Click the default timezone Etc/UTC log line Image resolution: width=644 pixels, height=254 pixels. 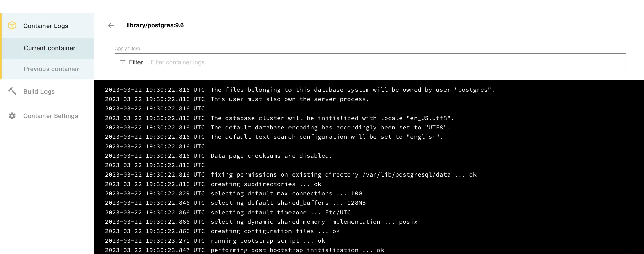(280, 212)
